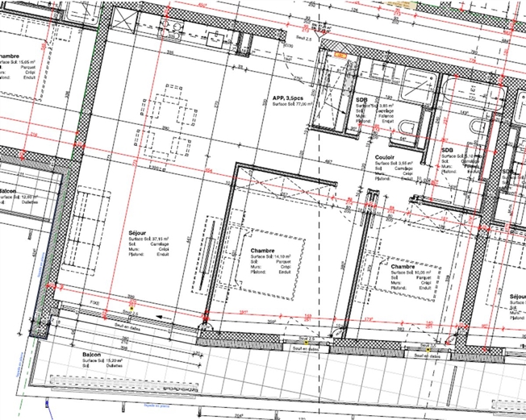526x420 pixels.
Task: Click the orange highlighted tag near the entrance
Action: tap(340, 56)
